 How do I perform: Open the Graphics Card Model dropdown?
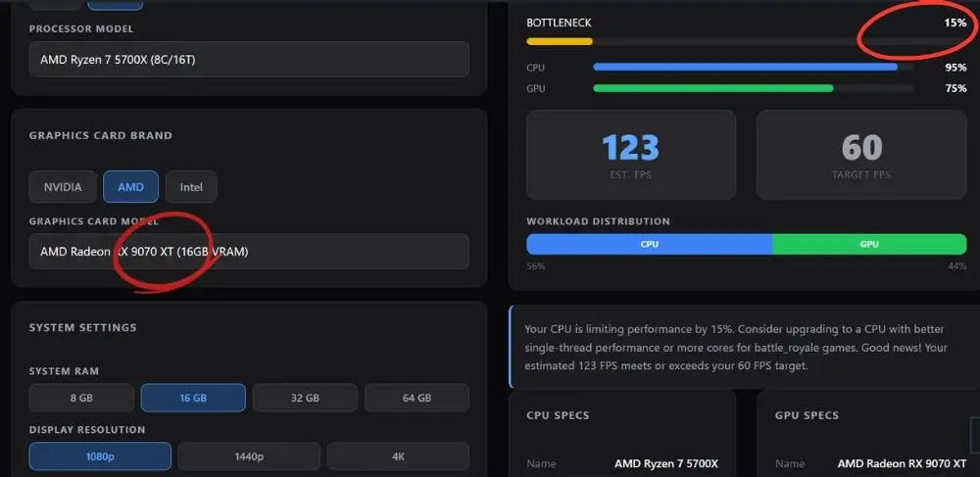click(249, 252)
